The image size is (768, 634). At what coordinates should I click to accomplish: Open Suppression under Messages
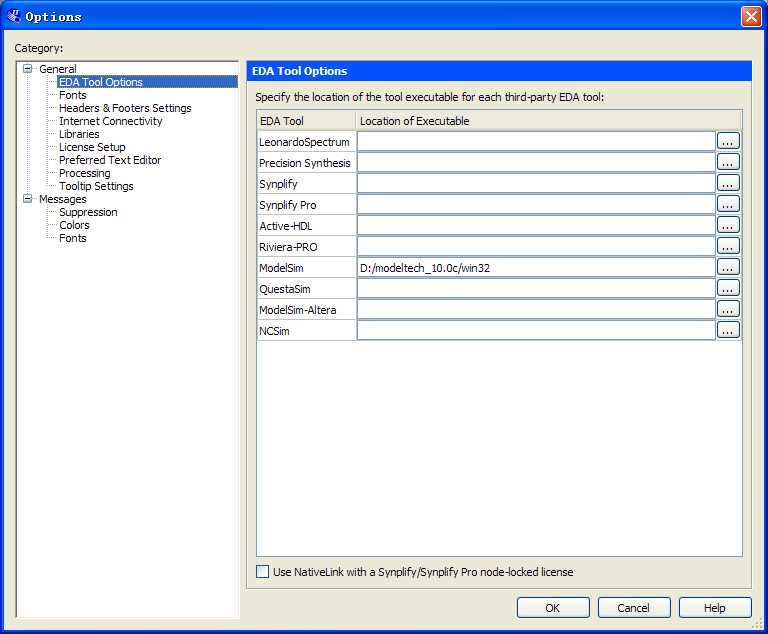(x=88, y=212)
